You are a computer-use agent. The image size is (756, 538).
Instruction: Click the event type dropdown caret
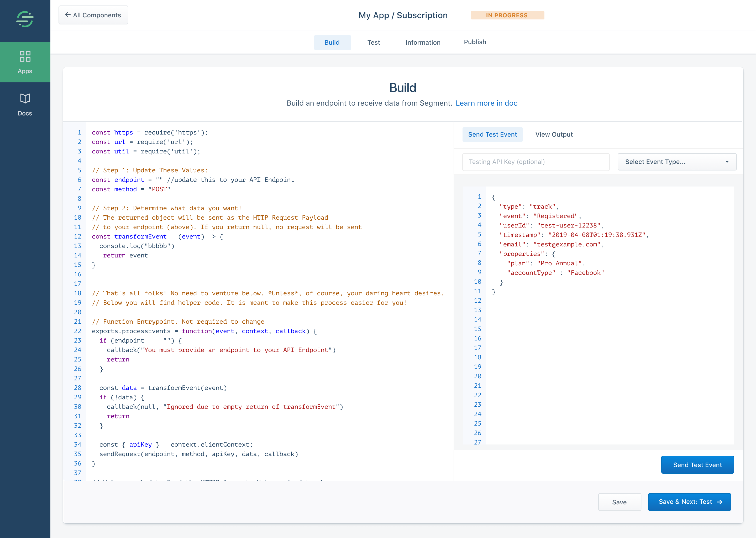pyautogui.click(x=727, y=162)
